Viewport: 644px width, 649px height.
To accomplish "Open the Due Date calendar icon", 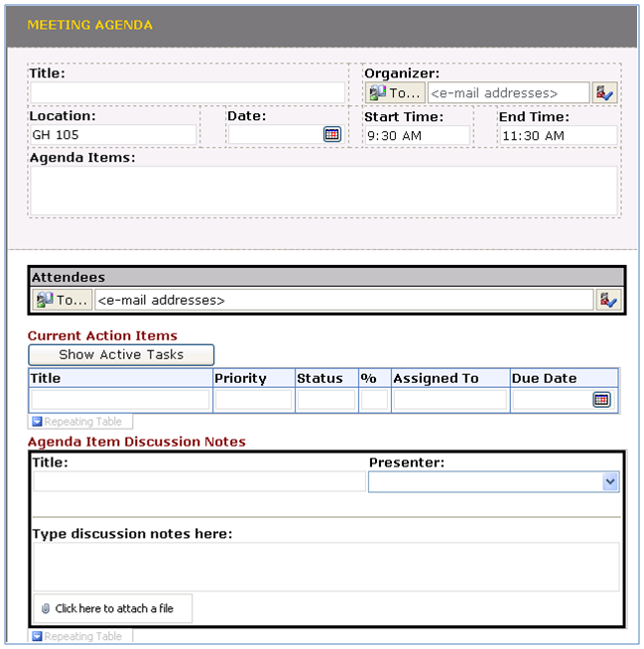I will (x=601, y=400).
